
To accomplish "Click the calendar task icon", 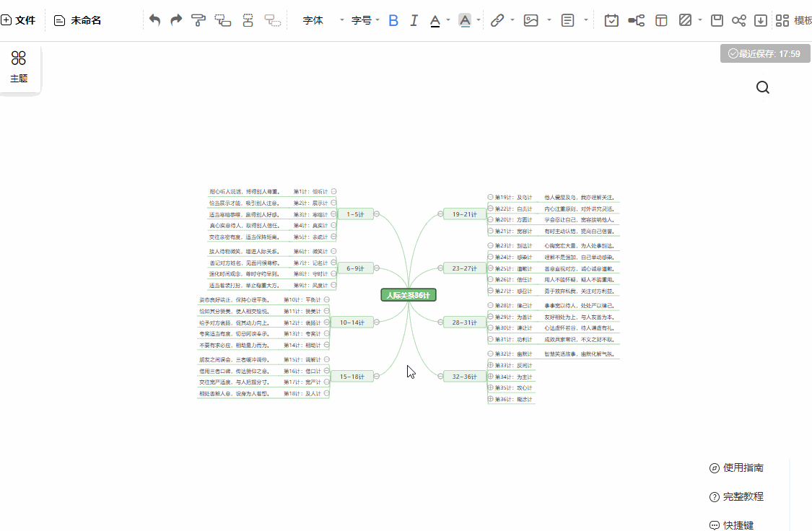I will coord(611,20).
